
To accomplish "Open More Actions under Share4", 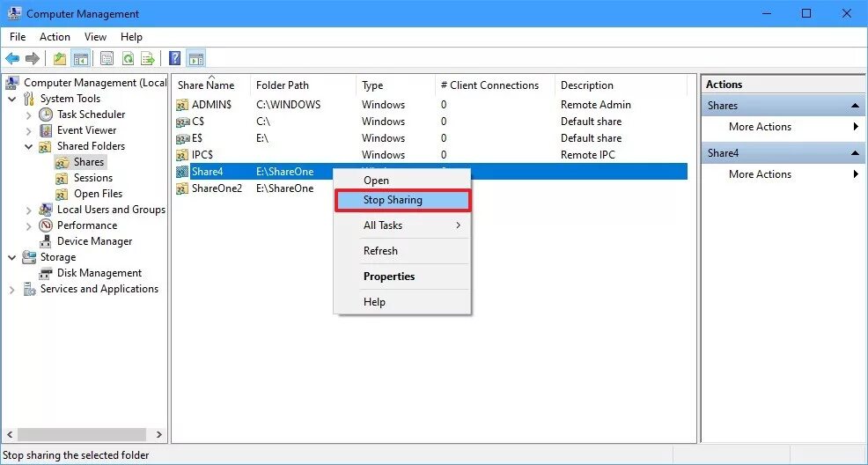I will point(783,174).
